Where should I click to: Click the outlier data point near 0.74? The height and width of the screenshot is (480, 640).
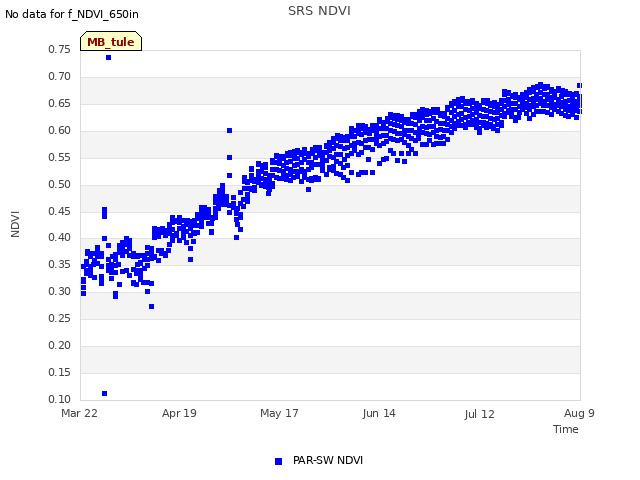(109, 58)
